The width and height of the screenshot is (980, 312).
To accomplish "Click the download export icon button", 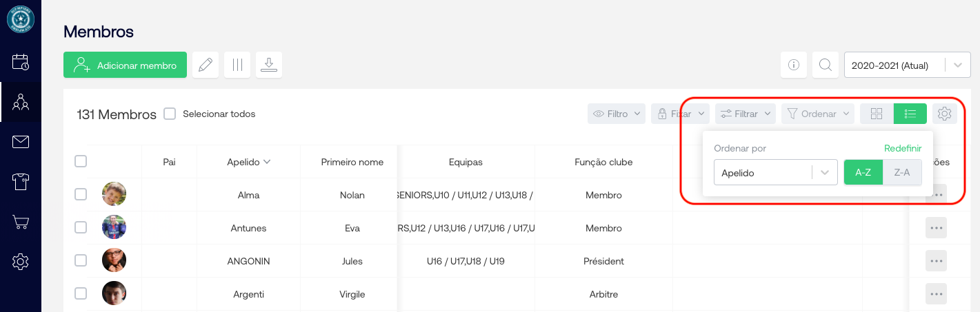I will tap(269, 65).
